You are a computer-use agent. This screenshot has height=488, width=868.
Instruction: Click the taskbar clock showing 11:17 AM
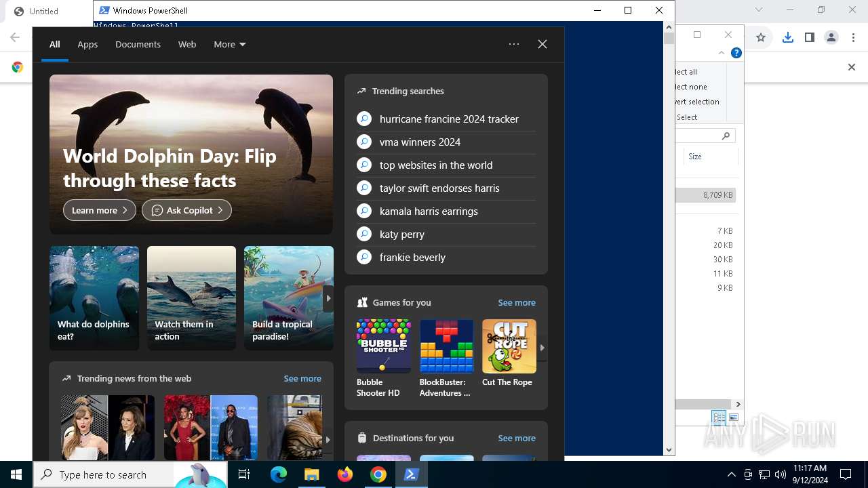810,474
